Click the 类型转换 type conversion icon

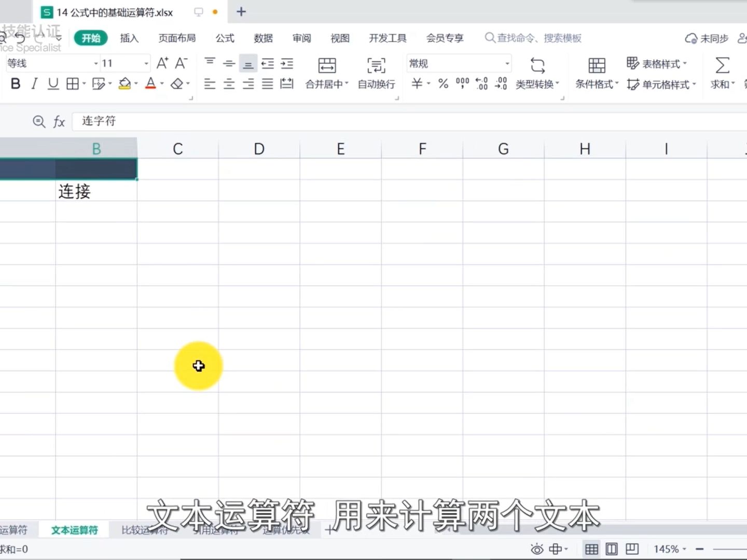pos(538,73)
